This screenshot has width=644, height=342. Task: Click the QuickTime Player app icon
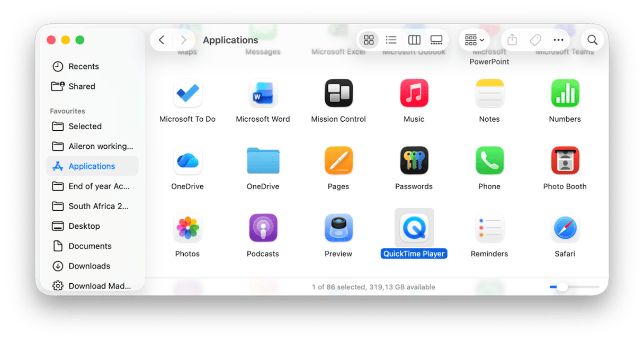[414, 228]
